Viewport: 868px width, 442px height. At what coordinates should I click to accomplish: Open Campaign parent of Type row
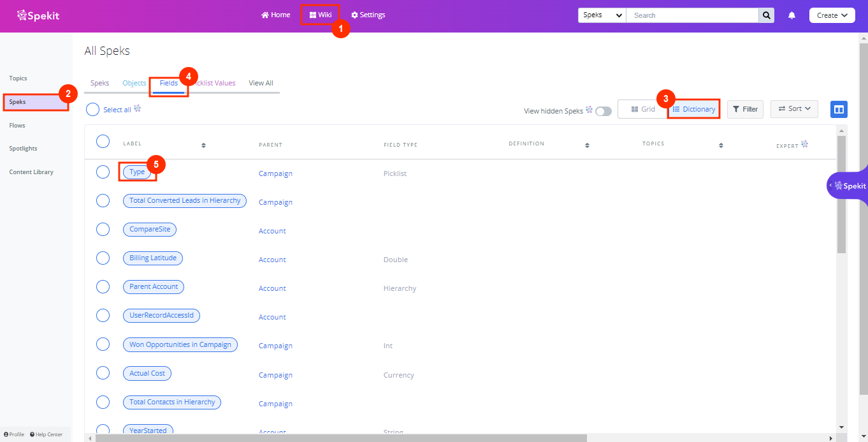click(x=275, y=173)
